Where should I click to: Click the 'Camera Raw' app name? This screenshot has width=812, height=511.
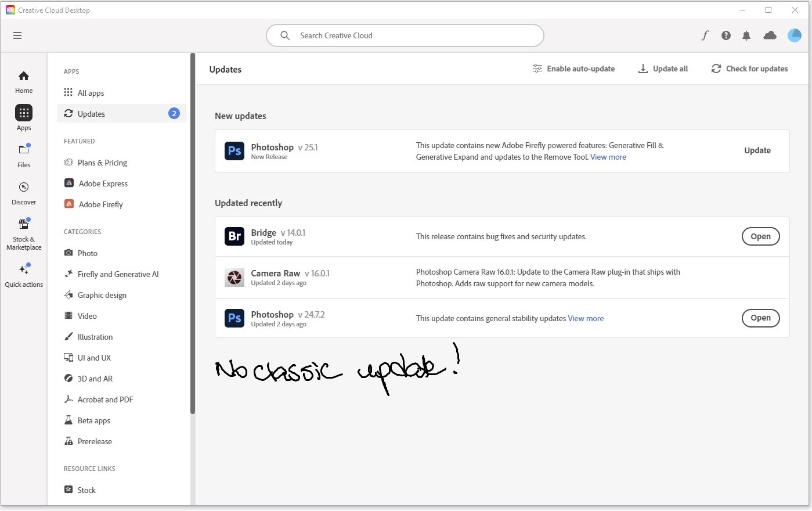point(275,273)
